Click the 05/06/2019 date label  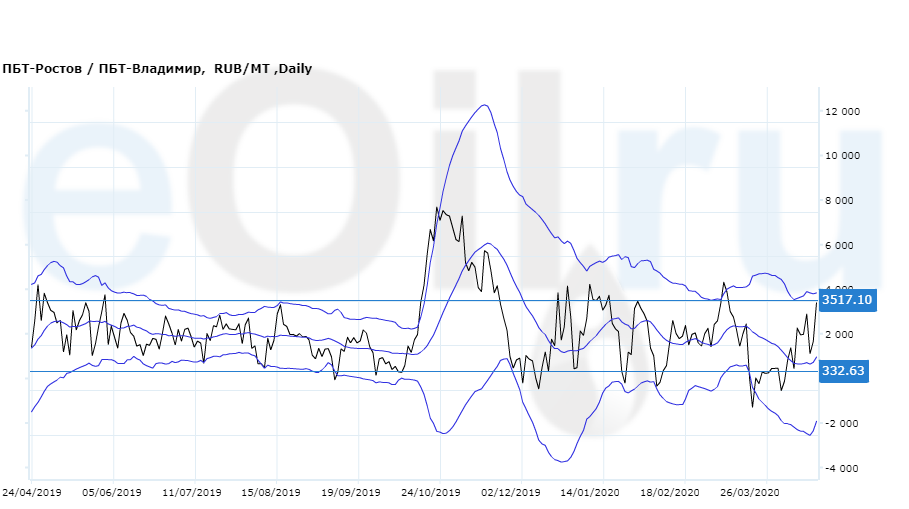(112, 493)
